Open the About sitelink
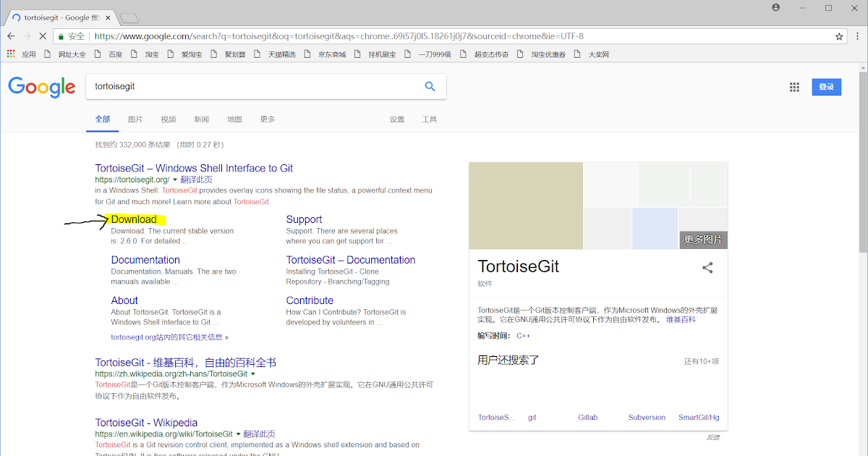 pyautogui.click(x=124, y=300)
